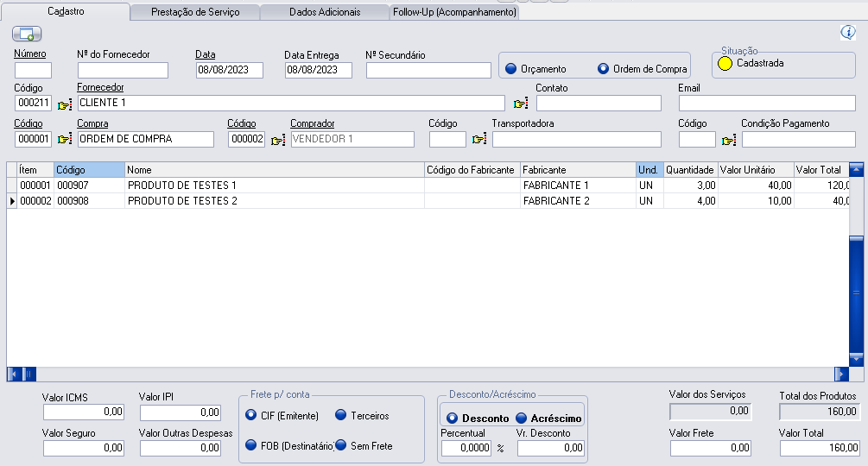
Task: Click the blue information icon
Action: point(847,33)
